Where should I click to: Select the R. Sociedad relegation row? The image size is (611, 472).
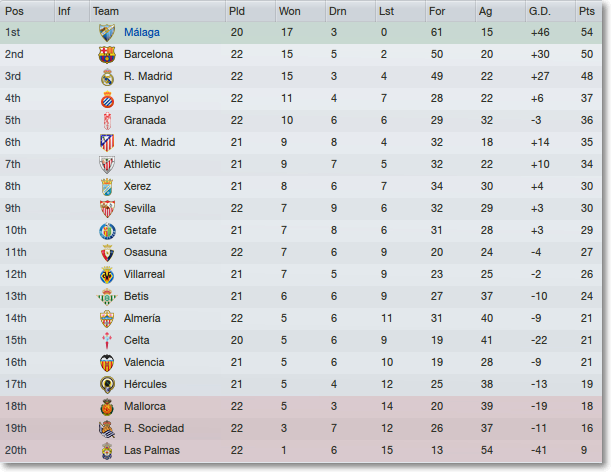(x=301, y=428)
